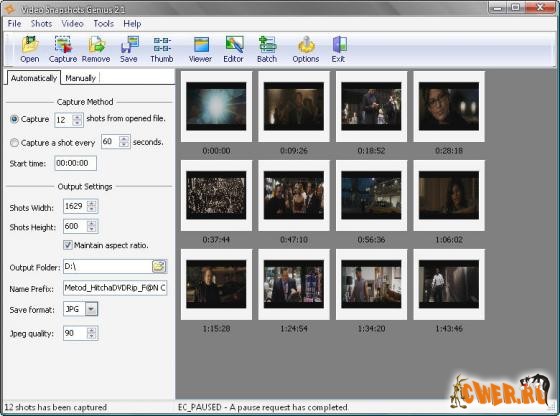This screenshot has width=560, height=416.
Task: Switch to the Automatically tab
Action: click(x=34, y=78)
